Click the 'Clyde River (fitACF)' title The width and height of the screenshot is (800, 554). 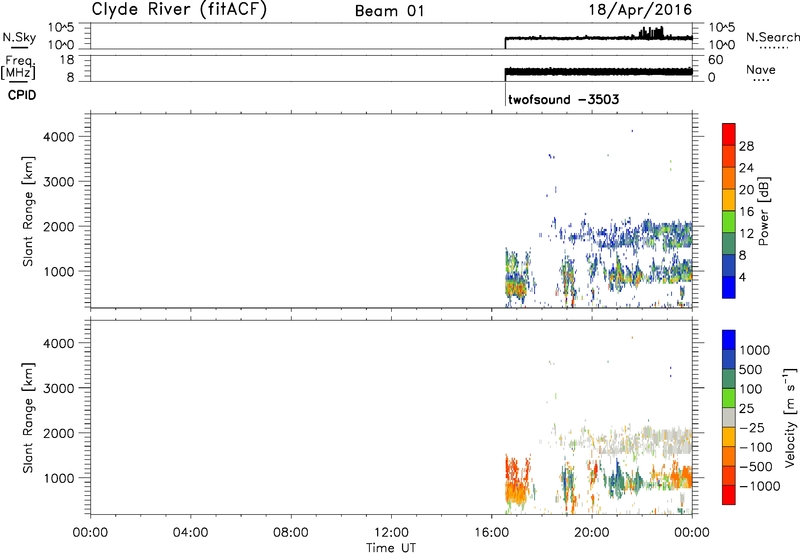click(x=179, y=9)
